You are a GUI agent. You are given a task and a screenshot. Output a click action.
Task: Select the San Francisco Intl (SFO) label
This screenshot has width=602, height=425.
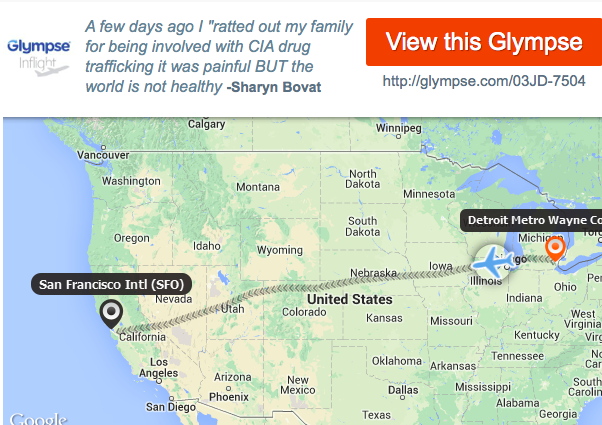pos(111,284)
